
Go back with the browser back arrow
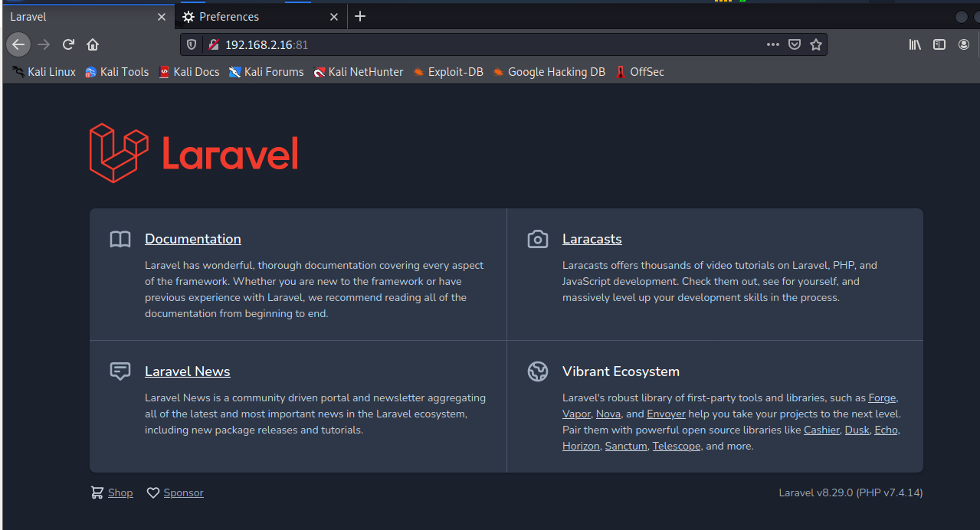pyautogui.click(x=18, y=44)
